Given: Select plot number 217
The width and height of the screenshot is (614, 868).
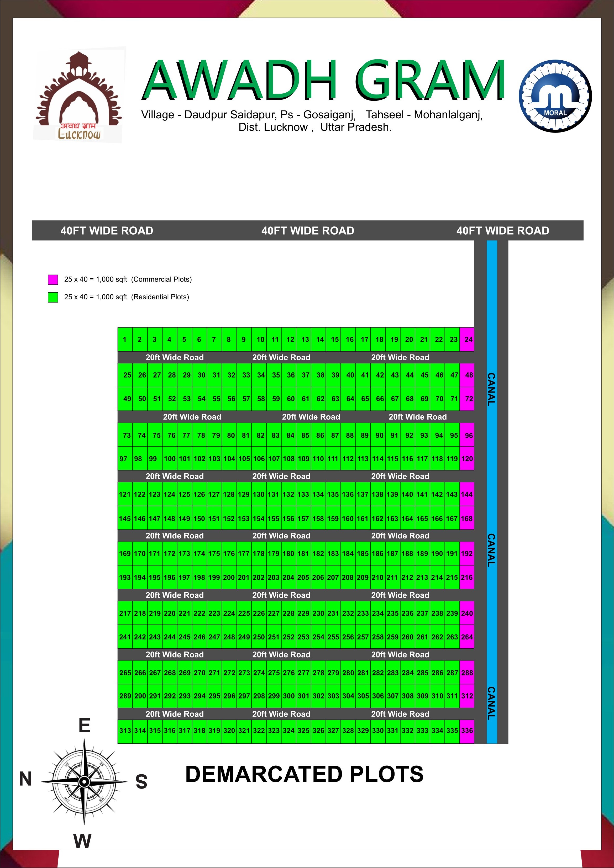Looking at the screenshot, I should coord(125,613).
